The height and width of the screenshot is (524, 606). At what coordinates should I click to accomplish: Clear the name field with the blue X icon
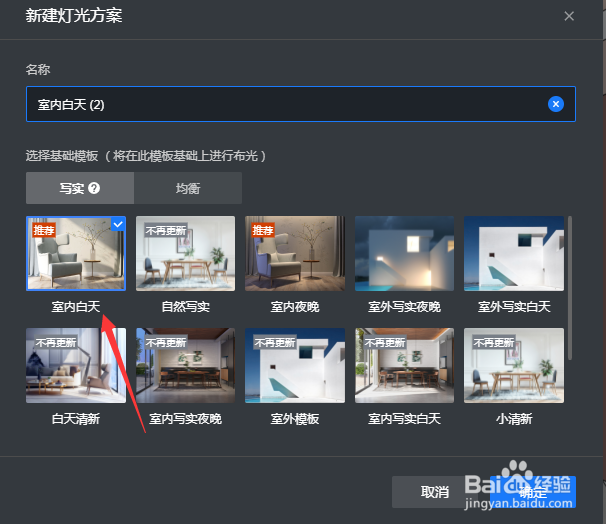pos(555,104)
